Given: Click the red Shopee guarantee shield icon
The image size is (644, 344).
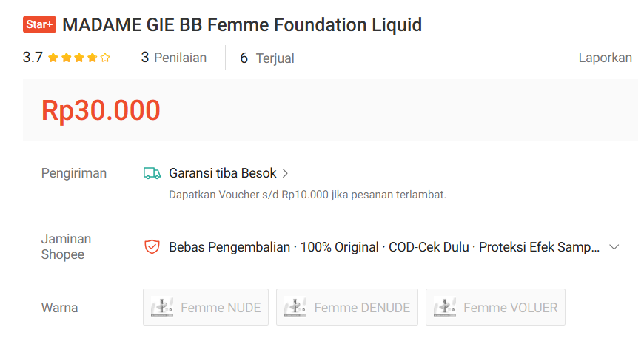Looking at the screenshot, I should click(152, 247).
